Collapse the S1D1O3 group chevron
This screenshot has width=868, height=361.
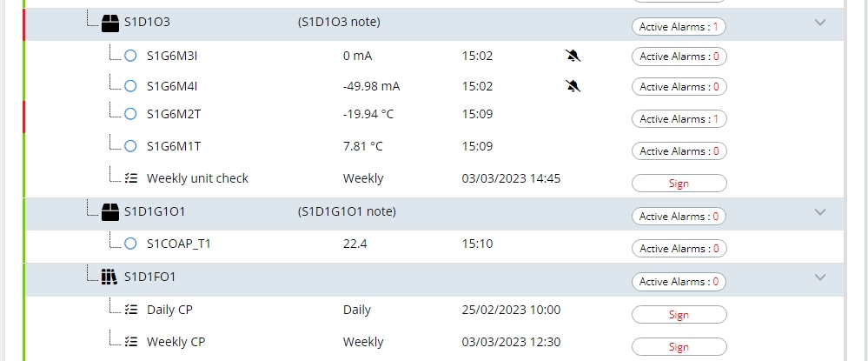[x=819, y=23]
